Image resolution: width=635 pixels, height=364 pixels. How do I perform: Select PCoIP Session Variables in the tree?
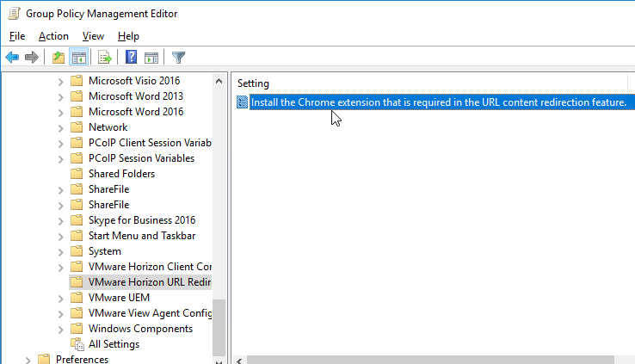[141, 158]
